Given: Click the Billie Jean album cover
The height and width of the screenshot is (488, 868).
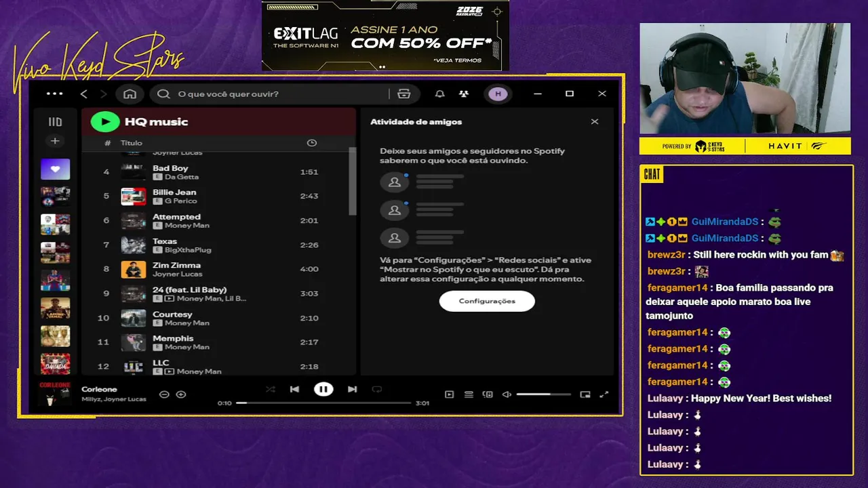Looking at the screenshot, I should pos(134,197).
